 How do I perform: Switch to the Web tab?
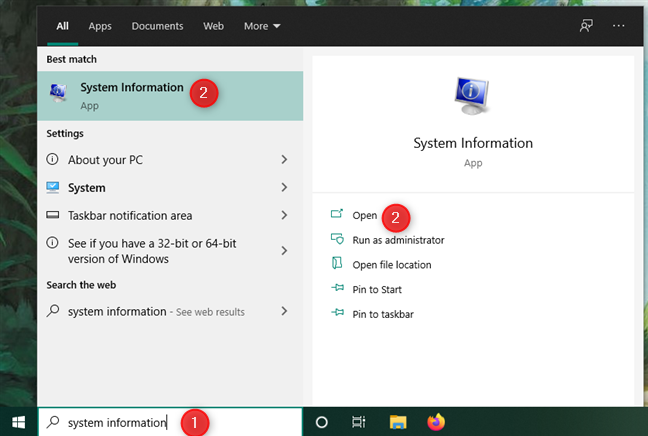pos(213,26)
